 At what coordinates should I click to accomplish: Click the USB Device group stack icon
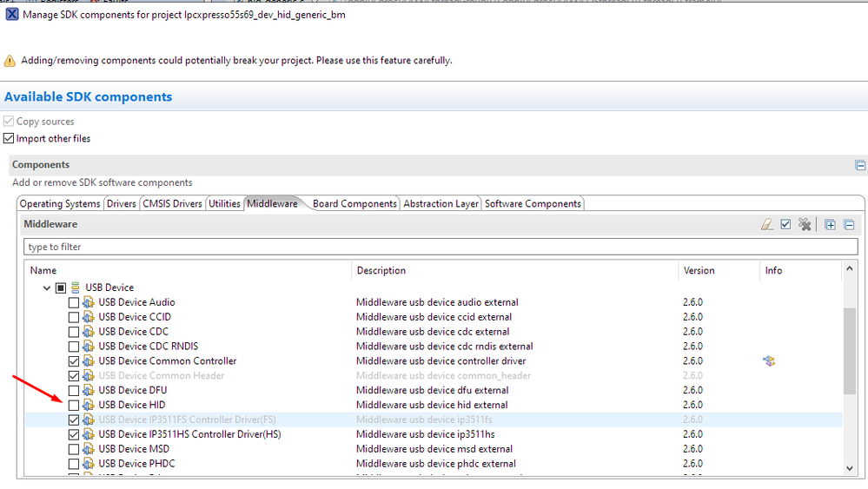[x=76, y=287]
